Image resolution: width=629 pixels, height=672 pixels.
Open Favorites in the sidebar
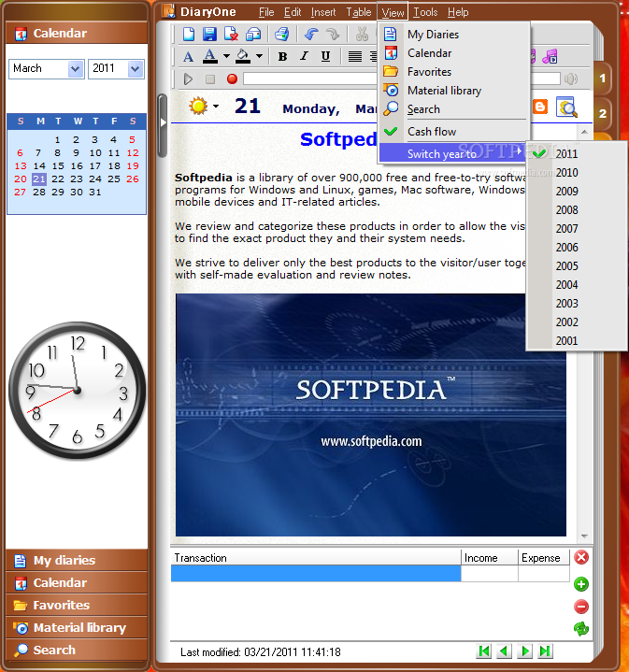pos(77,605)
